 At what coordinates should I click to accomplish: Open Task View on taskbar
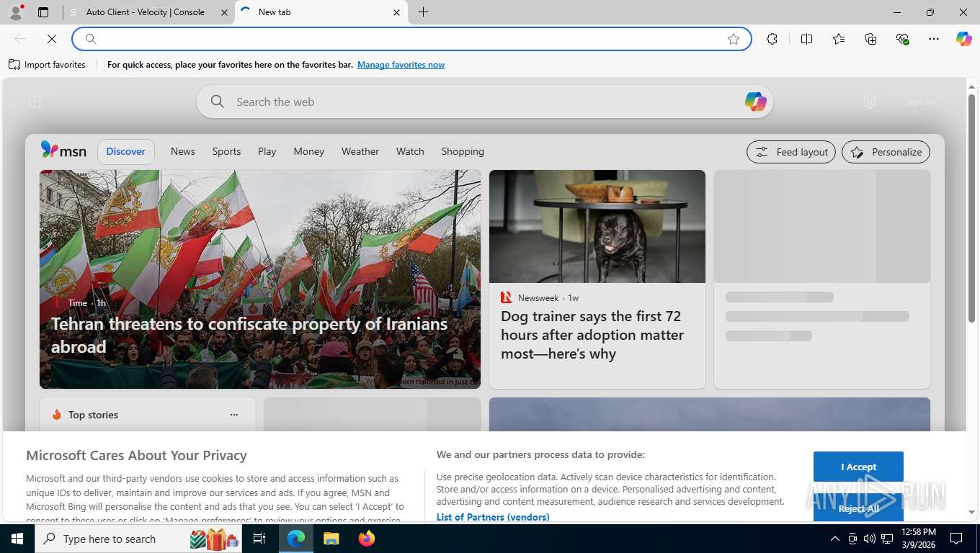pyautogui.click(x=259, y=539)
